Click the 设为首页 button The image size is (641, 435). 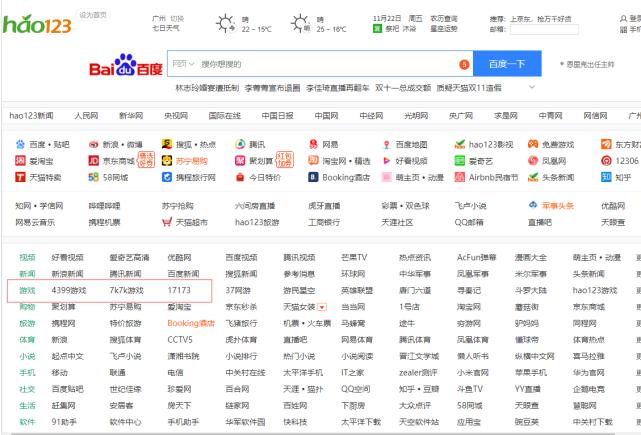click(x=93, y=15)
